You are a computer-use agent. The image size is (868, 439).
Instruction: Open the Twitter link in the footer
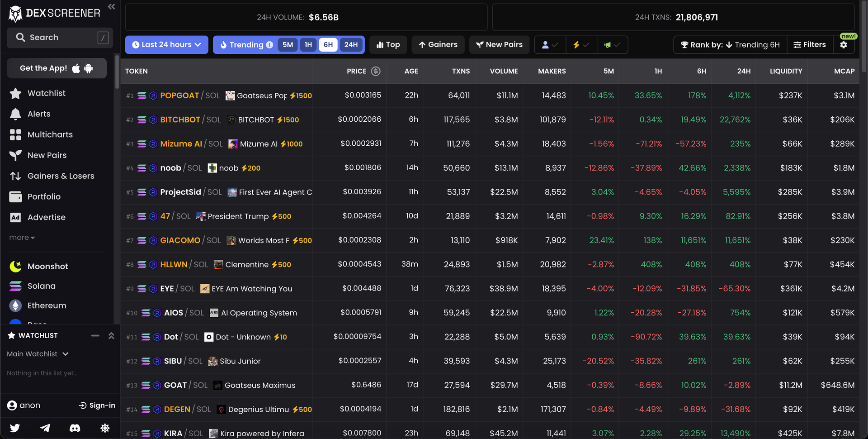click(15, 428)
